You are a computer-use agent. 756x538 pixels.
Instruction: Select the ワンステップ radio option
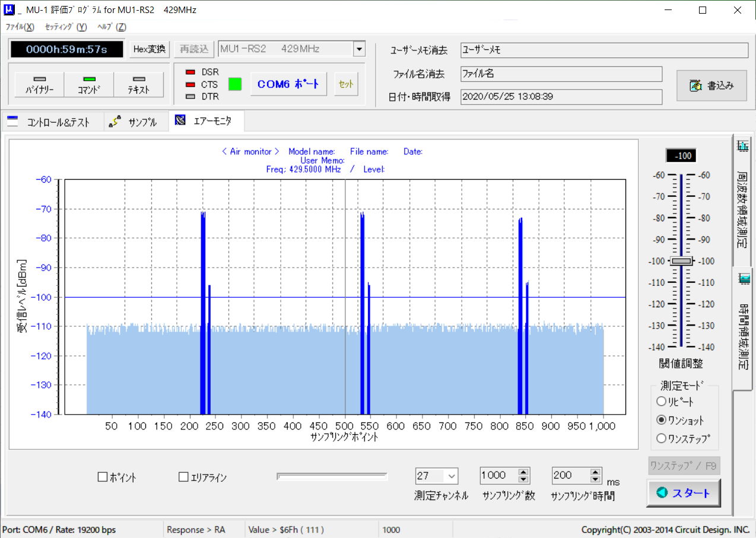coord(661,439)
